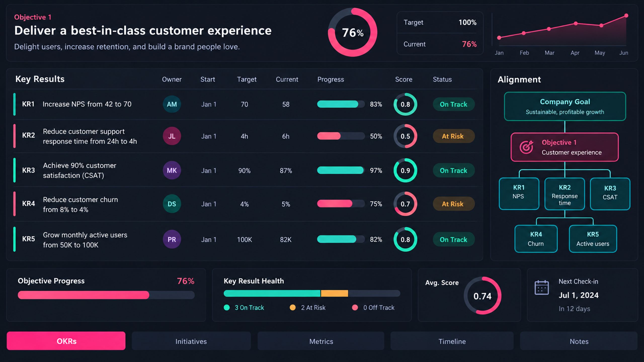Image resolution: width=644 pixels, height=362 pixels.
Task: Click KR3 score ring showing 0.9
Action: pos(405,170)
